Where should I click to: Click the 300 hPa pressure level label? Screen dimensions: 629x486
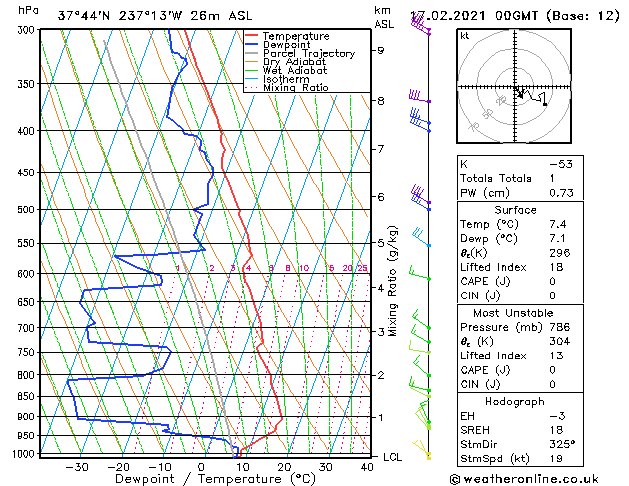click(28, 30)
